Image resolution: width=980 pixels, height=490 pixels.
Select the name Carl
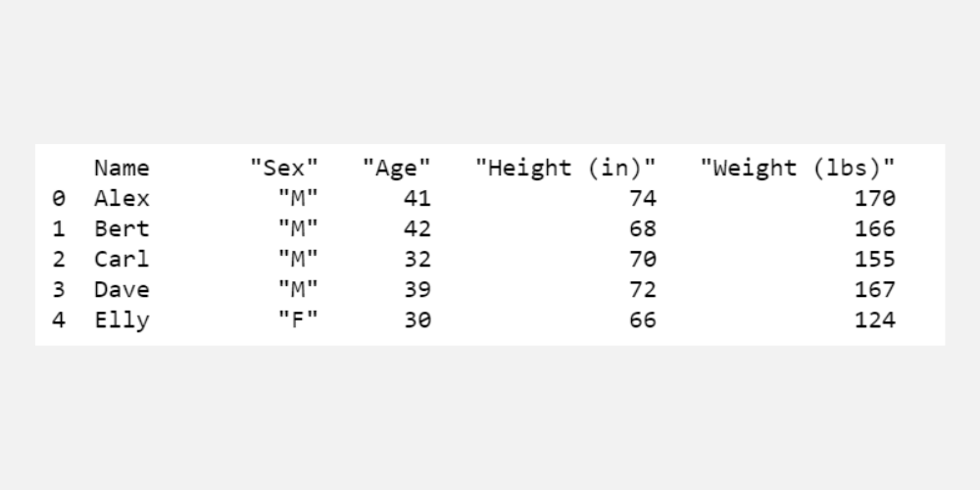(x=122, y=260)
